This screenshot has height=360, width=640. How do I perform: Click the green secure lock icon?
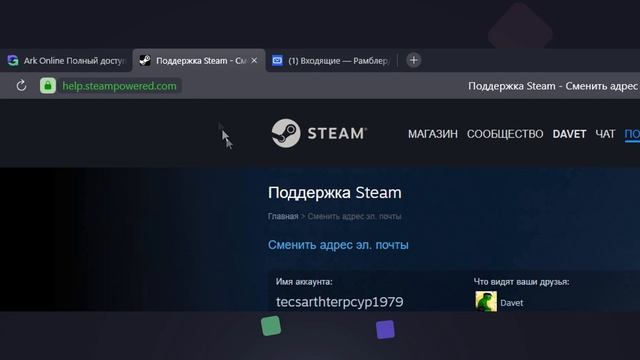[48, 86]
